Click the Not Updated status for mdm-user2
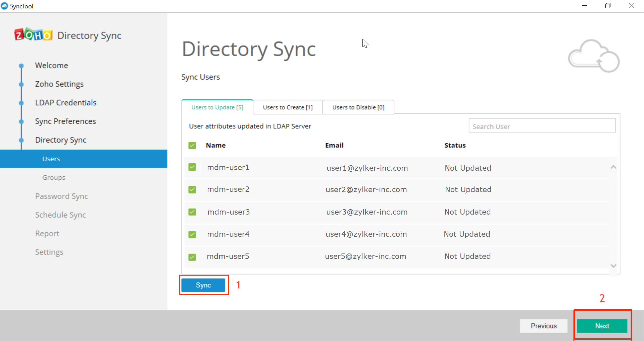The width and height of the screenshot is (644, 341). coord(468,189)
